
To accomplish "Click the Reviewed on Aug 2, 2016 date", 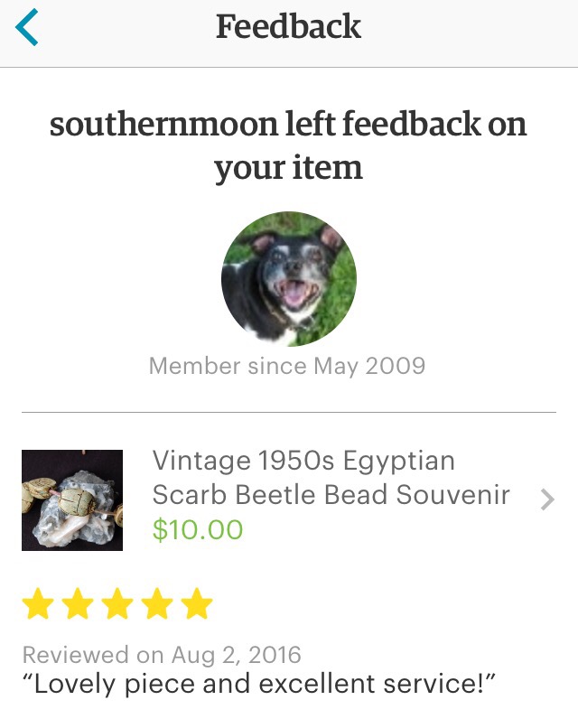I will pos(162,655).
